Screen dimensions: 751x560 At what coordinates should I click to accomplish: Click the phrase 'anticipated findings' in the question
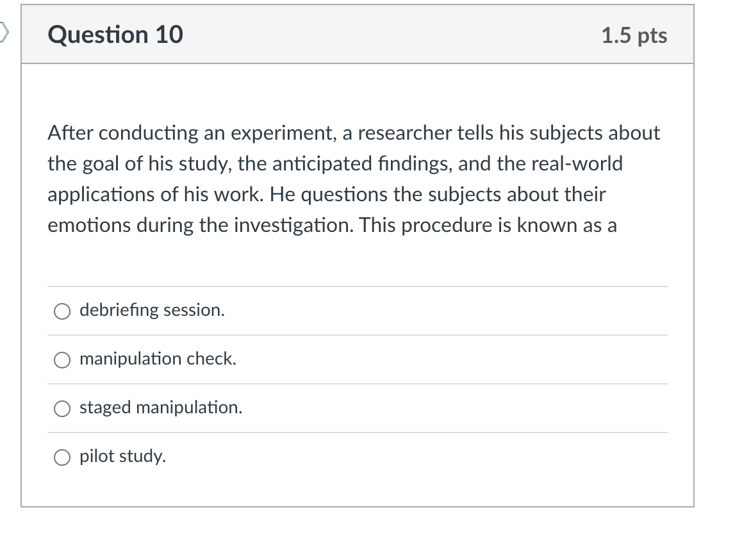click(362, 164)
